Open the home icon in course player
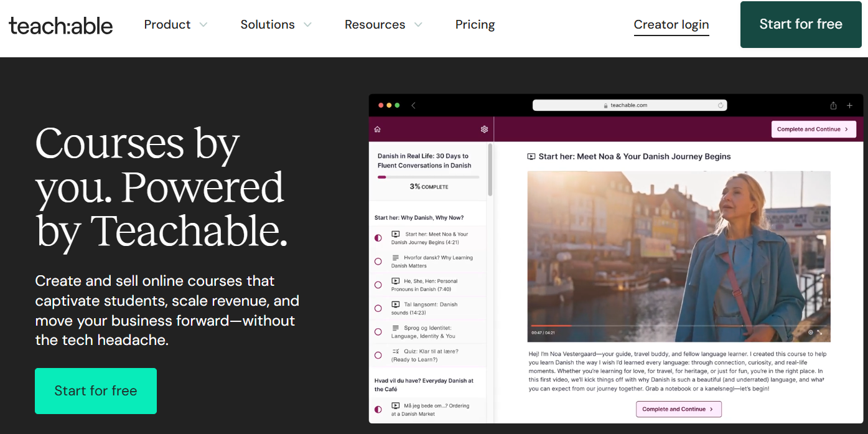 (377, 130)
